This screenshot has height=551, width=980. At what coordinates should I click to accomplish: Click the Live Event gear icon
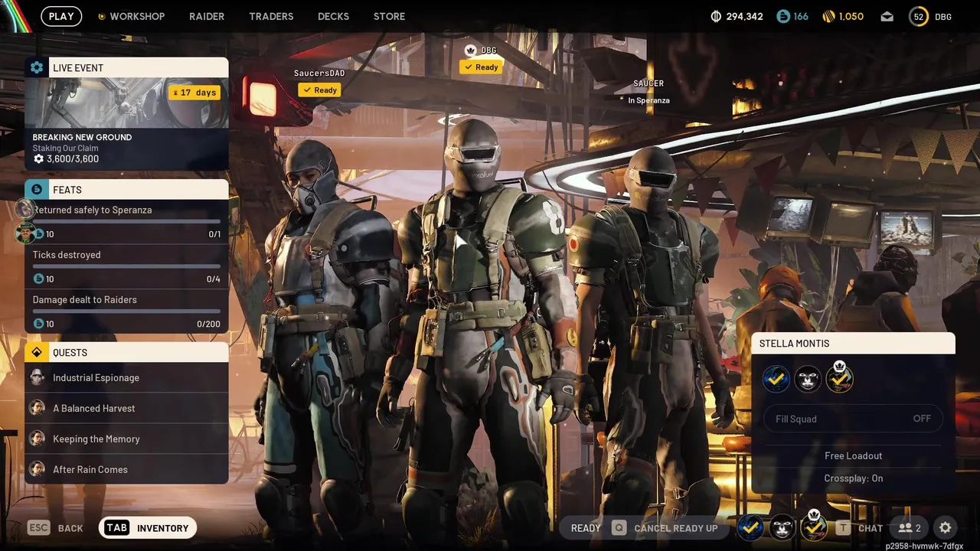[37, 67]
